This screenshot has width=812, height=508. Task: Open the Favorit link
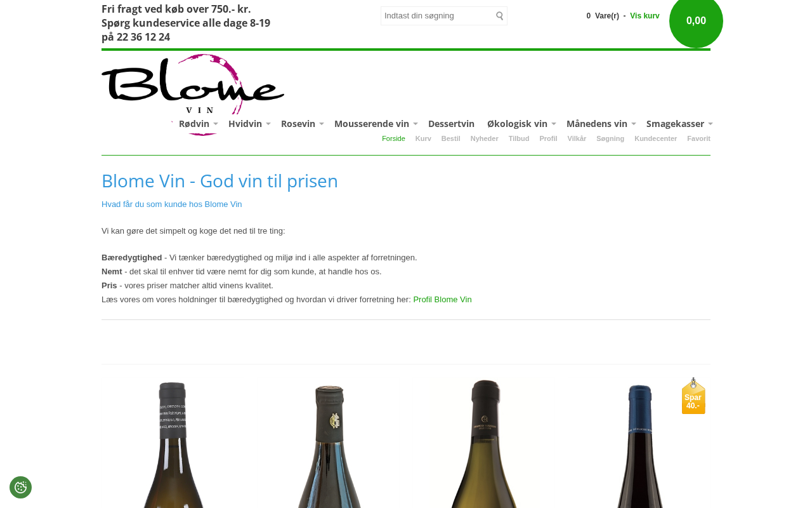point(698,138)
